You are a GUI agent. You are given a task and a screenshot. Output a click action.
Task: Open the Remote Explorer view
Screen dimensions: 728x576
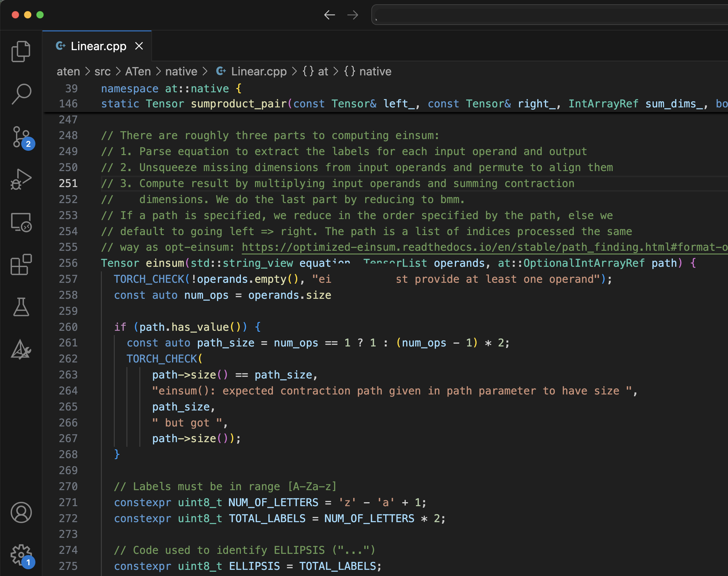point(21,222)
